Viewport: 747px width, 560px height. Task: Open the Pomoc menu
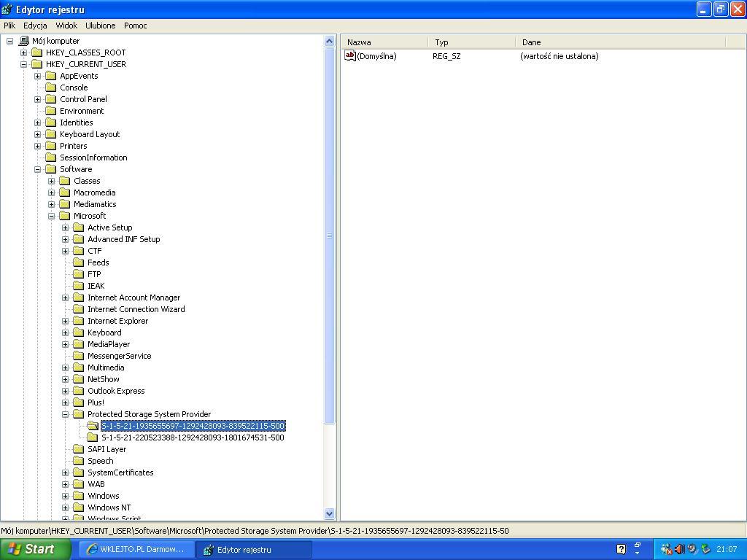(x=135, y=26)
